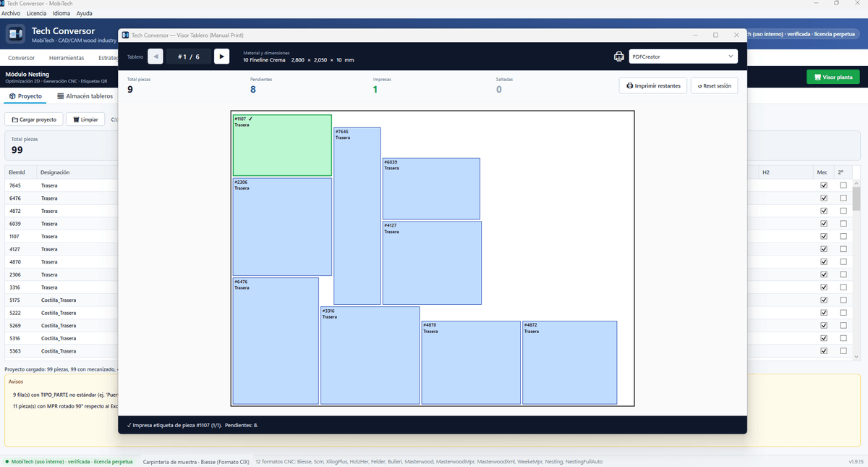The image size is (868, 467).
Task: Click the Cargar proyecto button
Action: coord(34,119)
